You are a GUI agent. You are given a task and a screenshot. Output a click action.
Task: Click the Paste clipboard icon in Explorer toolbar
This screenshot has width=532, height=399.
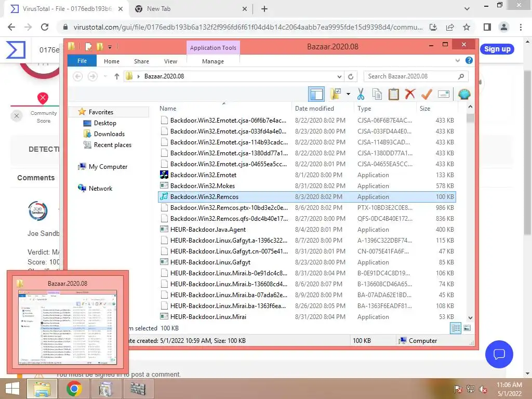(x=394, y=94)
